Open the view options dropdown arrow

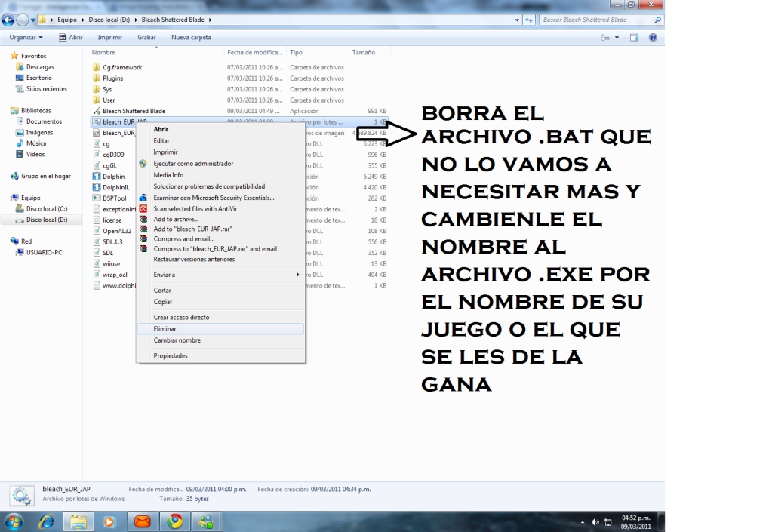pos(617,38)
